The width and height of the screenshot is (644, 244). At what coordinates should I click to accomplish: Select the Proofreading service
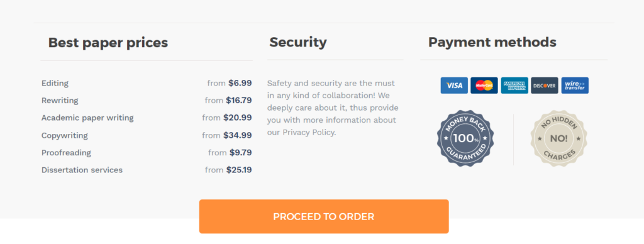pyautogui.click(x=146, y=152)
